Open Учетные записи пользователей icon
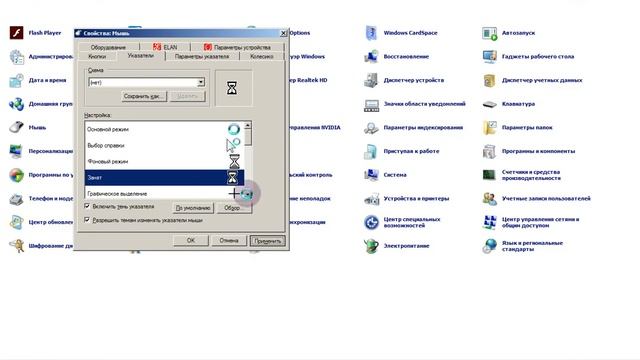 pos(489,199)
